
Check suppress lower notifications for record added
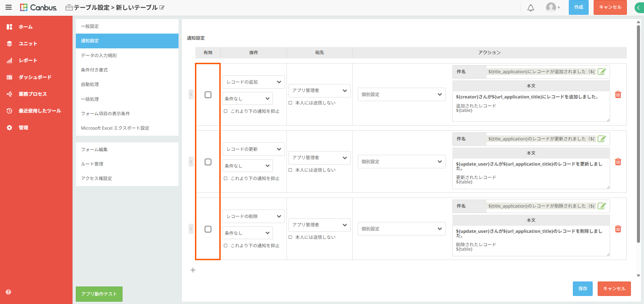(226, 111)
